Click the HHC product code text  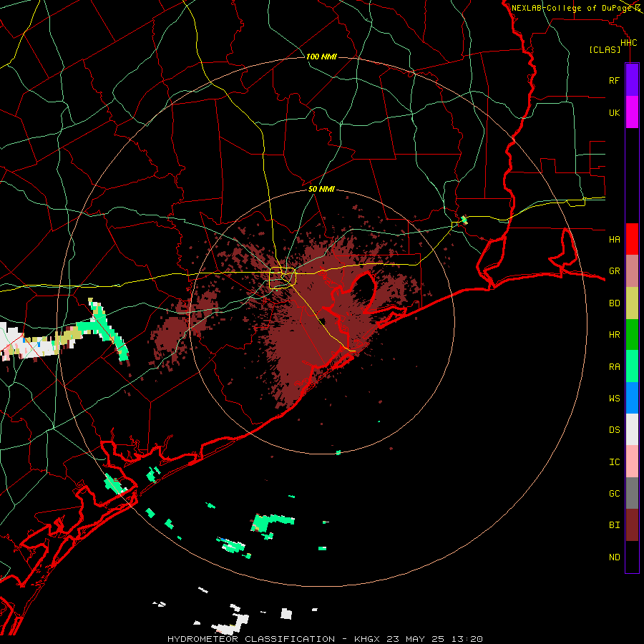[x=628, y=43]
